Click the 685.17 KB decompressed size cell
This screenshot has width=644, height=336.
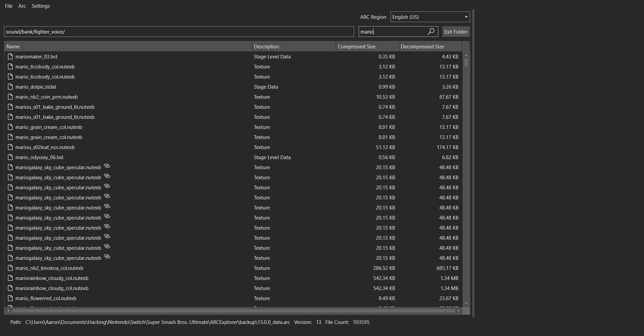(x=447, y=268)
